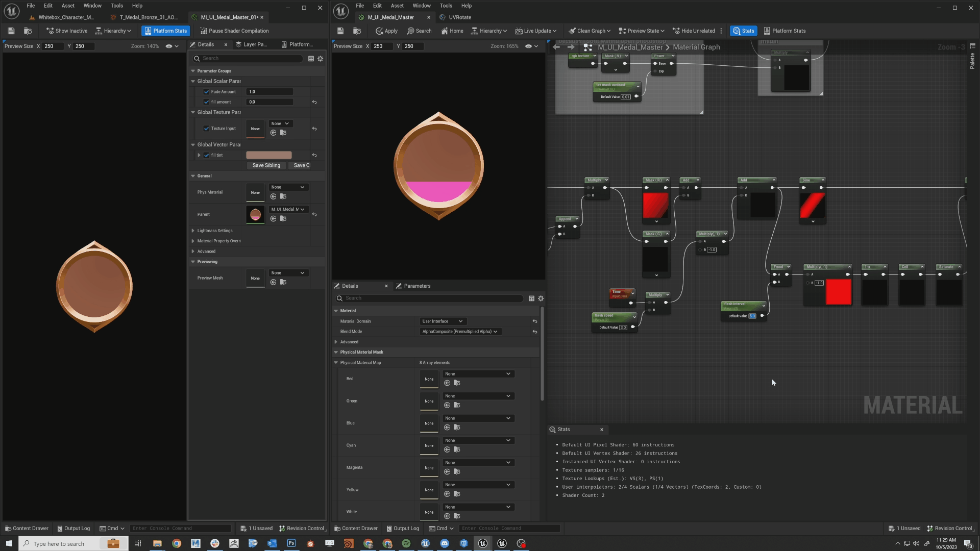Screen dimensions: 980x551
Task: Click Parent material thumbnail
Action: coord(255,215)
